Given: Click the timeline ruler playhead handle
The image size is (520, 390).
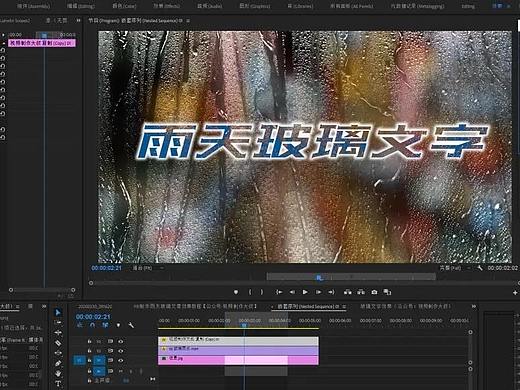Looking at the screenshot, I should tap(244, 325).
